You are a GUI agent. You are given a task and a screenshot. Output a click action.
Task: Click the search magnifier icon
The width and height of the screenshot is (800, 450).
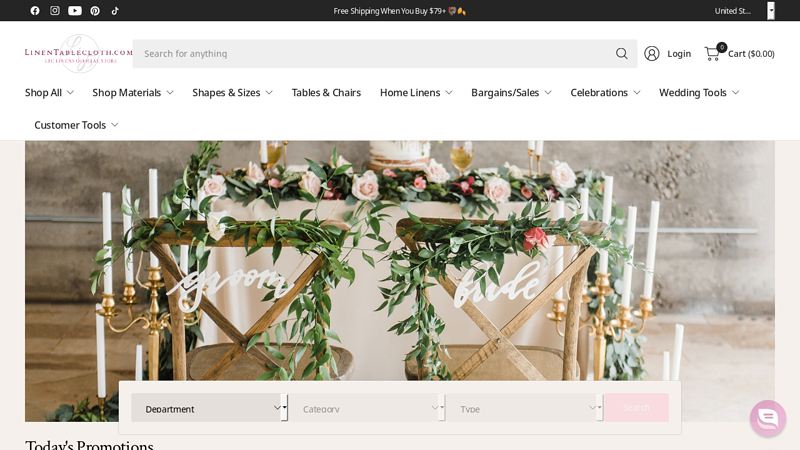[622, 54]
